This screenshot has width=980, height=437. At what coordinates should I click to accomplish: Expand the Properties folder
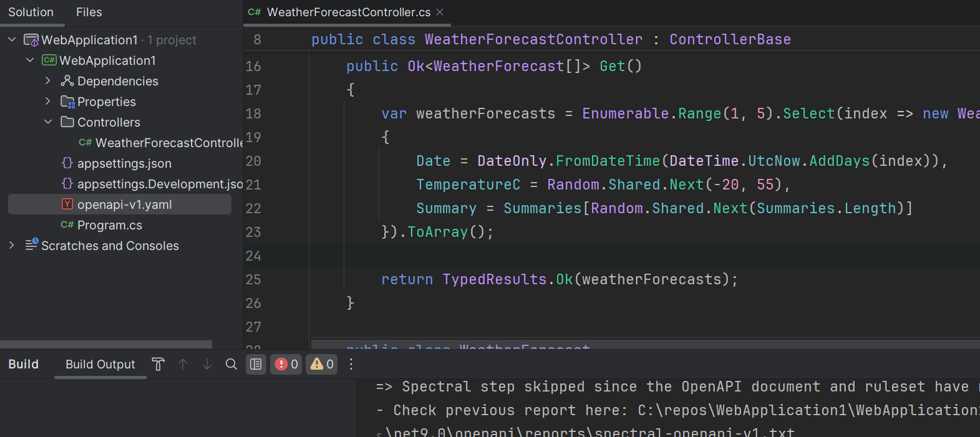48,102
